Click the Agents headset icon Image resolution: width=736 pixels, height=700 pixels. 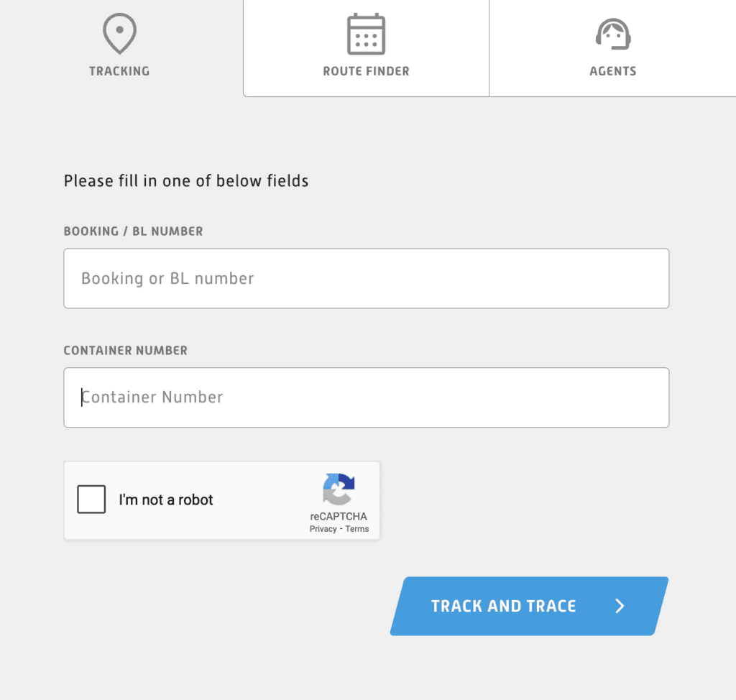(x=613, y=32)
